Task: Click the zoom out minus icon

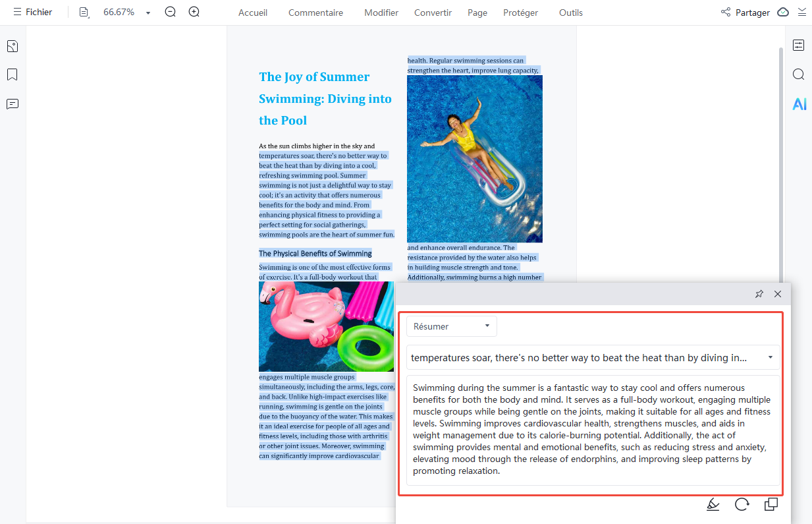Action: click(171, 13)
